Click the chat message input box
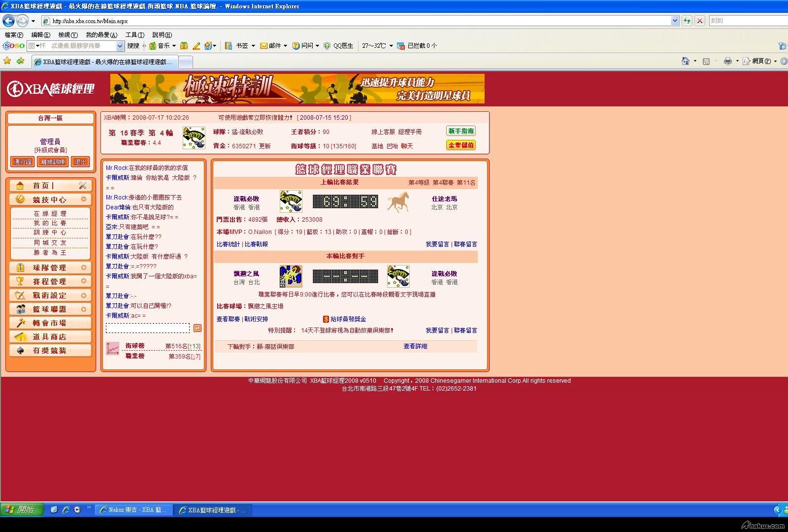The width and height of the screenshot is (788, 532). 148,328
